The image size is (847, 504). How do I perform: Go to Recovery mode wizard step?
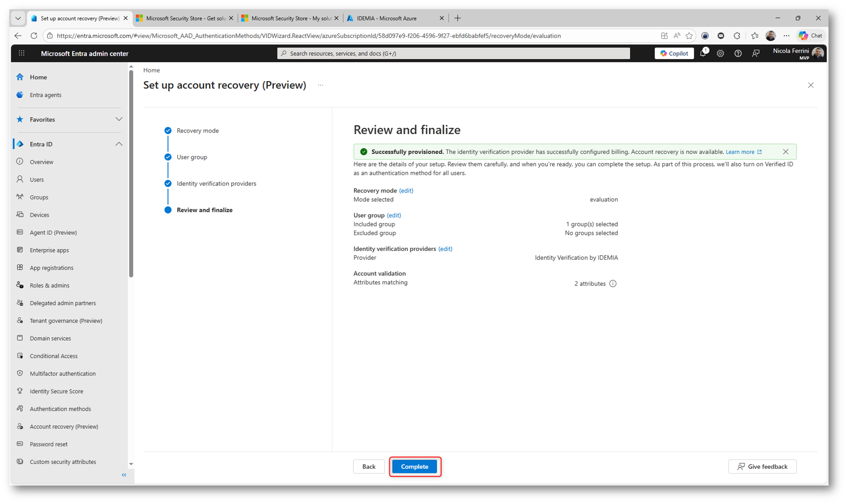point(197,130)
